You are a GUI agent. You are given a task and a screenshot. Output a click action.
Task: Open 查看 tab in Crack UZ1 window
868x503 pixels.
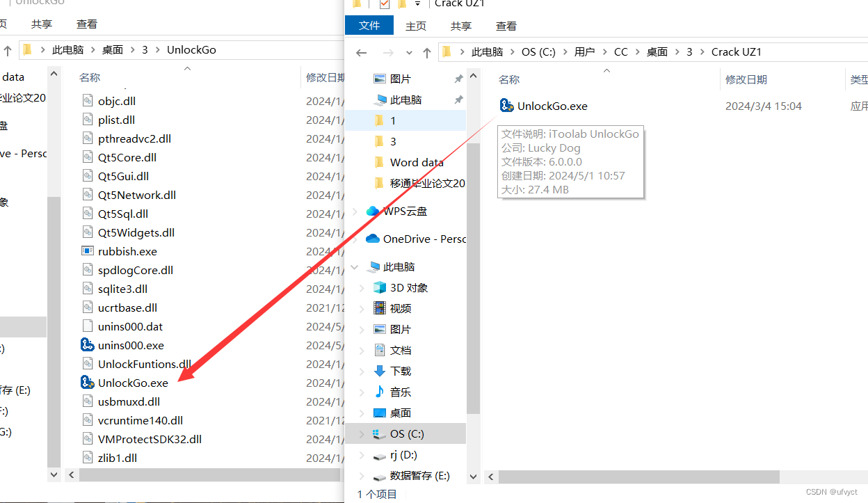pos(506,26)
